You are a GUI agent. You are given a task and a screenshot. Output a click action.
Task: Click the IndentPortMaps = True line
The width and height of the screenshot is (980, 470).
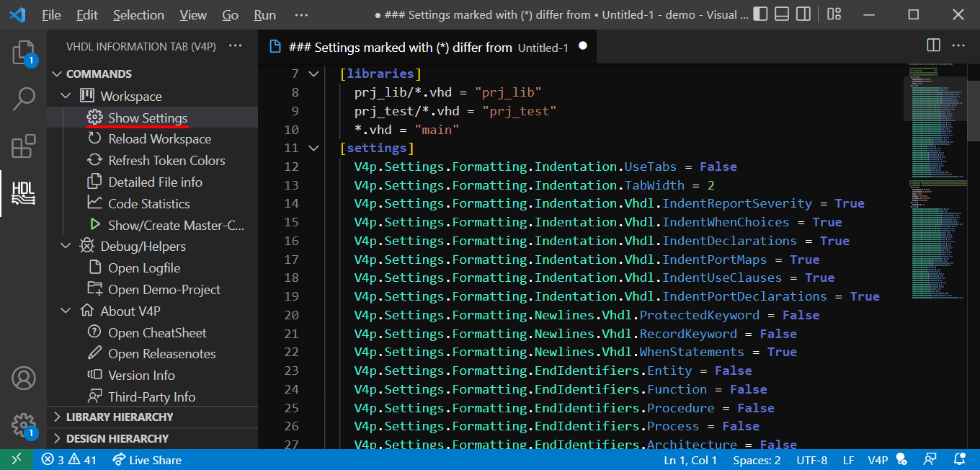587,260
